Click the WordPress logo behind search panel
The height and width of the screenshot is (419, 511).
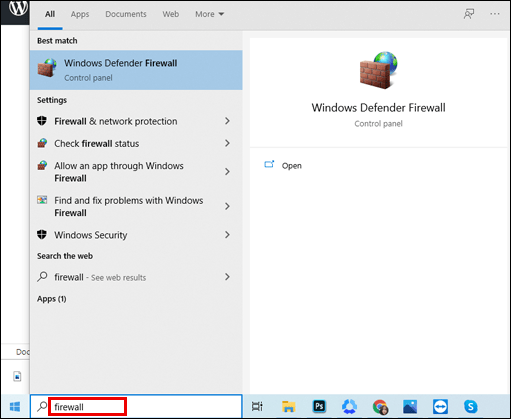tap(18, 8)
